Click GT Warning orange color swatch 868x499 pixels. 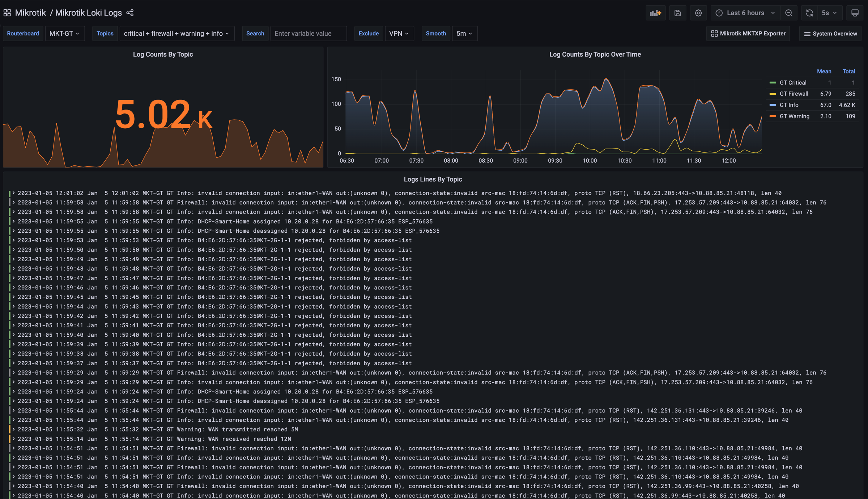tap(773, 116)
